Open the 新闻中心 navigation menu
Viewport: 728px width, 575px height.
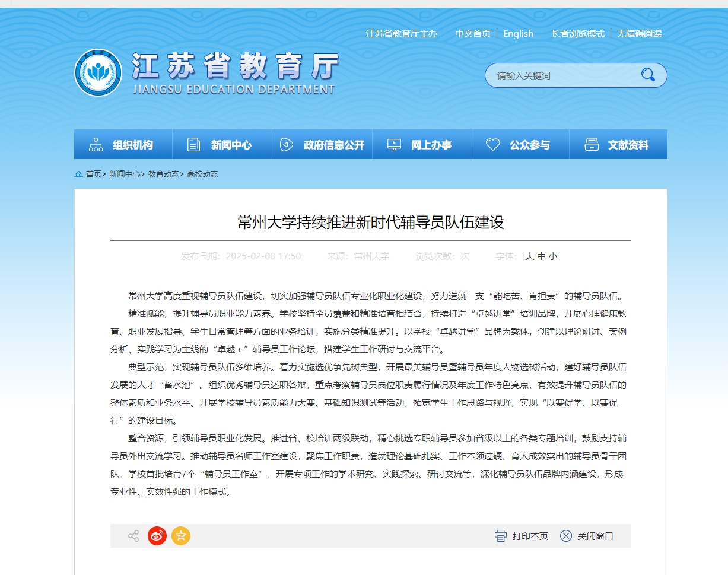click(221, 145)
